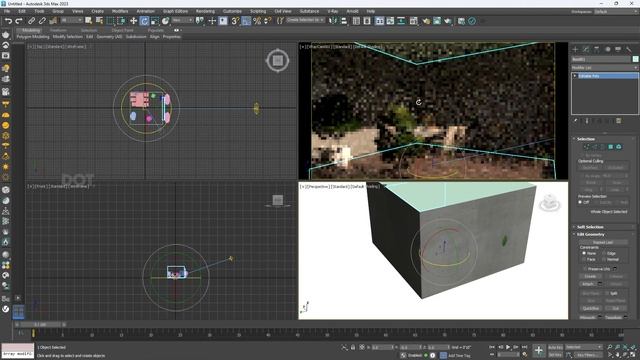
Task: Open the Graph Editors menu
Action: coord(176,11)
